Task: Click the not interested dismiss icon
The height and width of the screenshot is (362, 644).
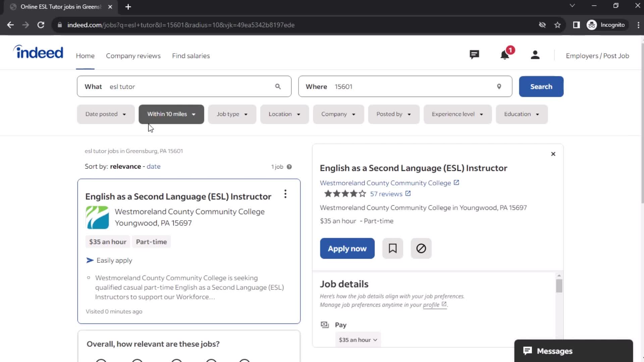Action: [421, 248]
